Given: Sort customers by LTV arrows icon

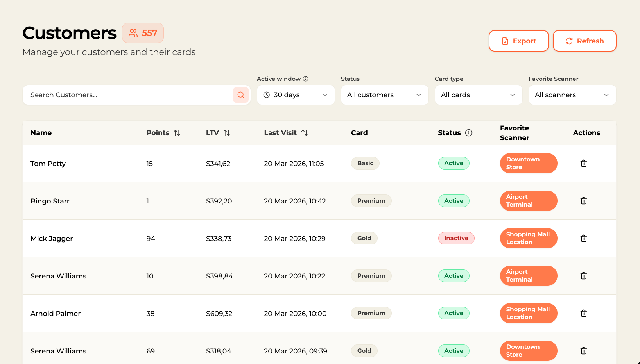Looking at the screenshot, I should 227,133.
